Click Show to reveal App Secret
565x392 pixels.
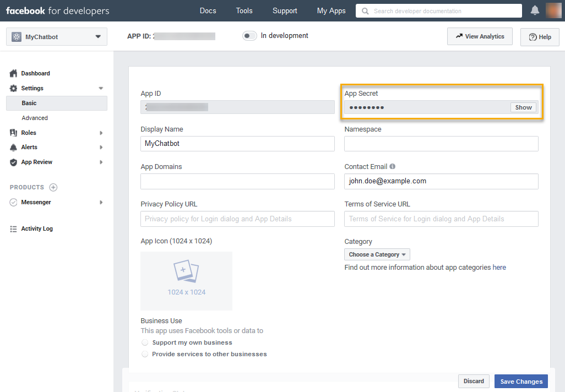(x=523, y=107)
